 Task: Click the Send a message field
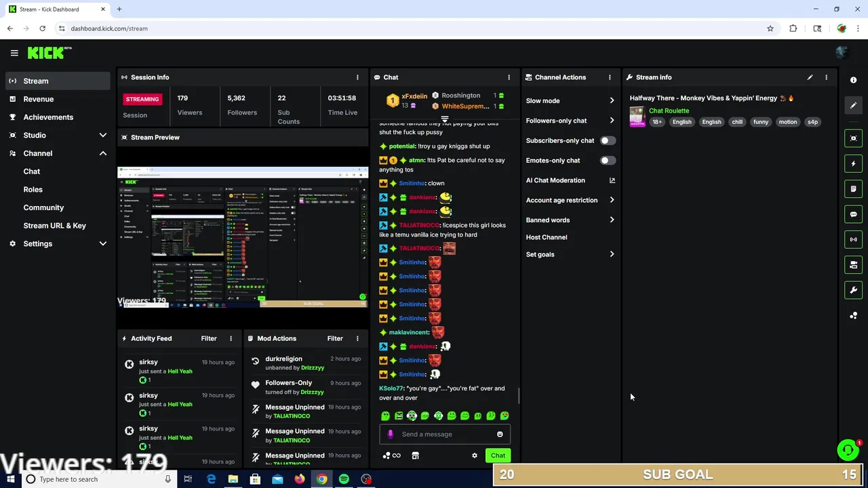click(x=445, y=434)
